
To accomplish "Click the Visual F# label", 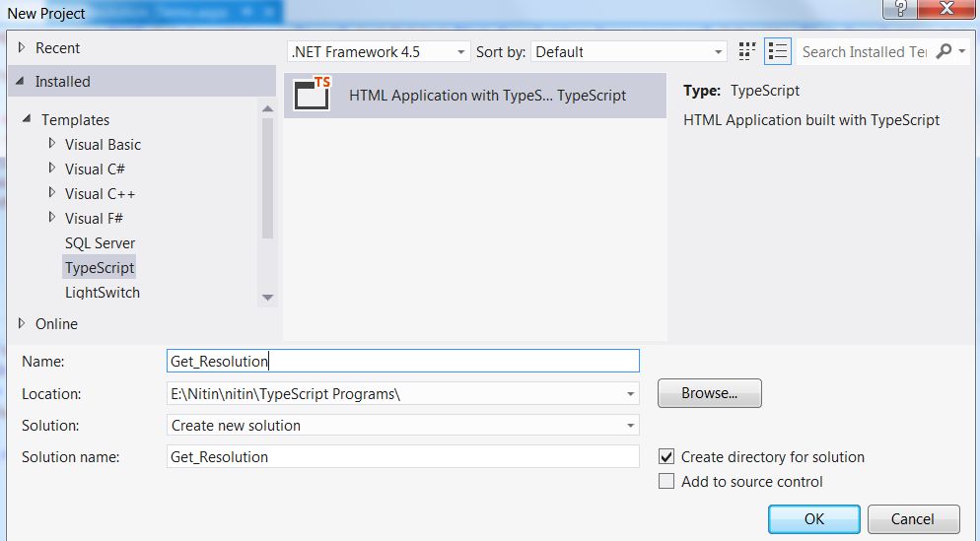I will coord(94,219).
